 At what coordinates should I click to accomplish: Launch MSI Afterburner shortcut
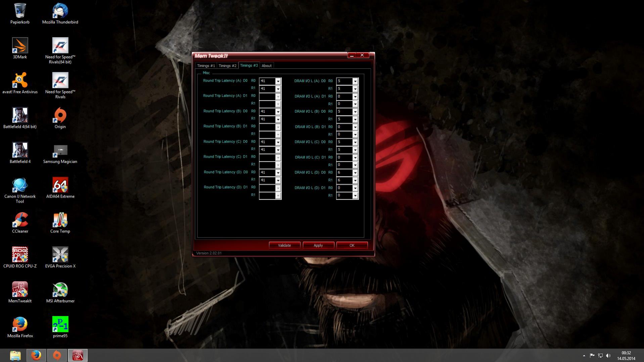click(x=60, y=293)
